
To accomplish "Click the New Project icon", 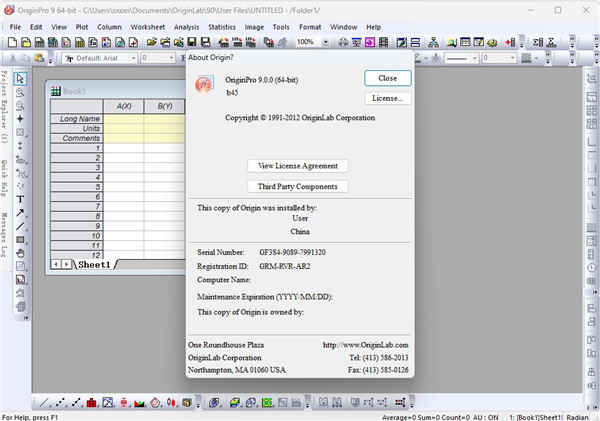I will (11, 42).
